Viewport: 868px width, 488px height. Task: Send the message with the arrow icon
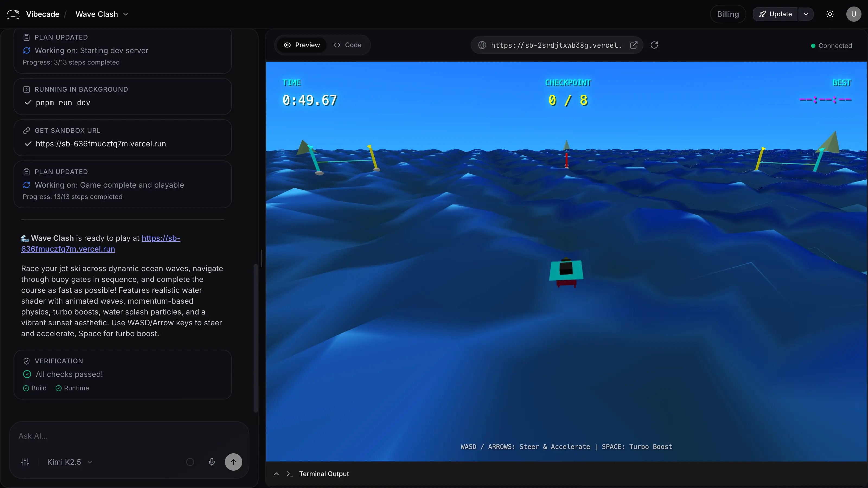click(x=234, y=462)
